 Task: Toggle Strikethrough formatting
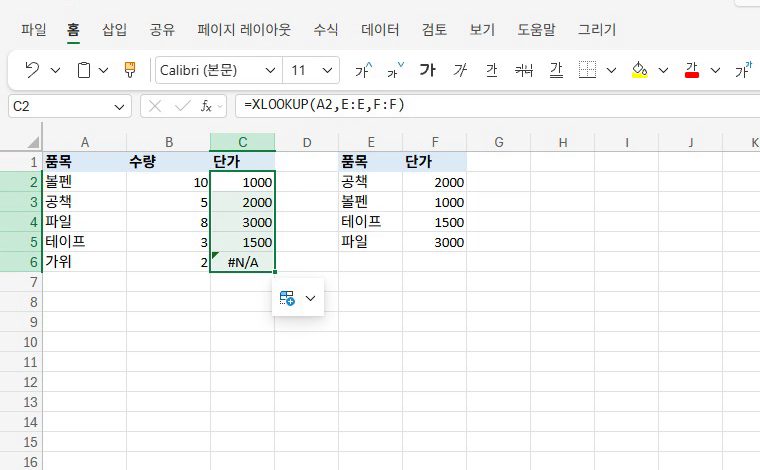pos(524,70)
